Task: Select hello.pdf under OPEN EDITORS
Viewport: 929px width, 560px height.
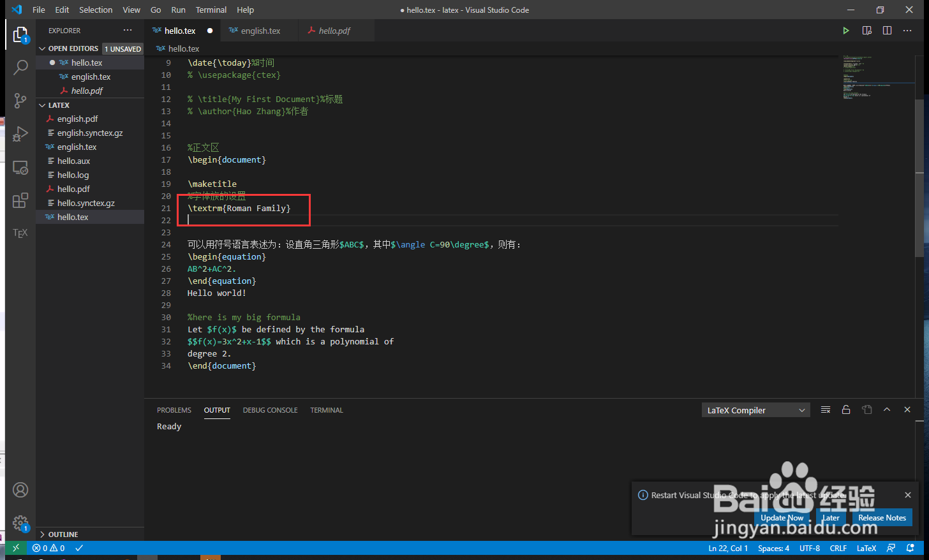Action: 90,91
